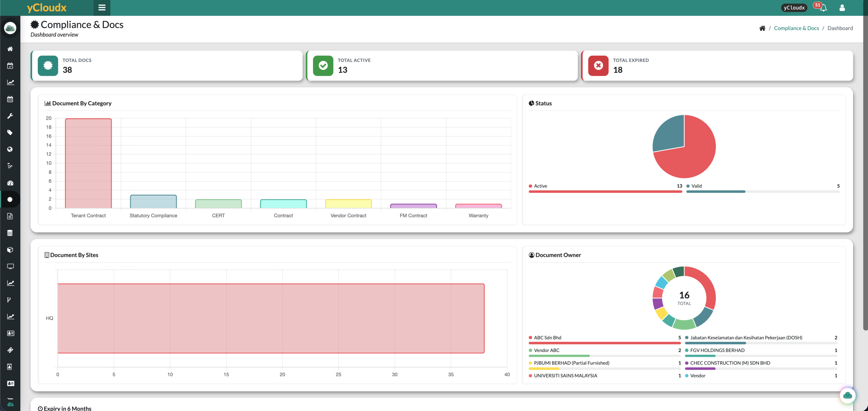Click the Statutory Compliance bar
868x411 pixels.
click(x=153, y=202)
